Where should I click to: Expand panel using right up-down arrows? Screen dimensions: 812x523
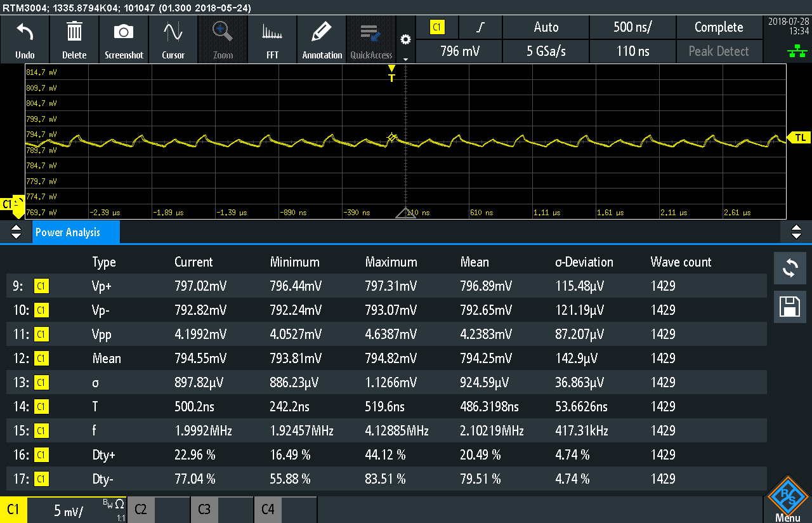click(797, 232)
